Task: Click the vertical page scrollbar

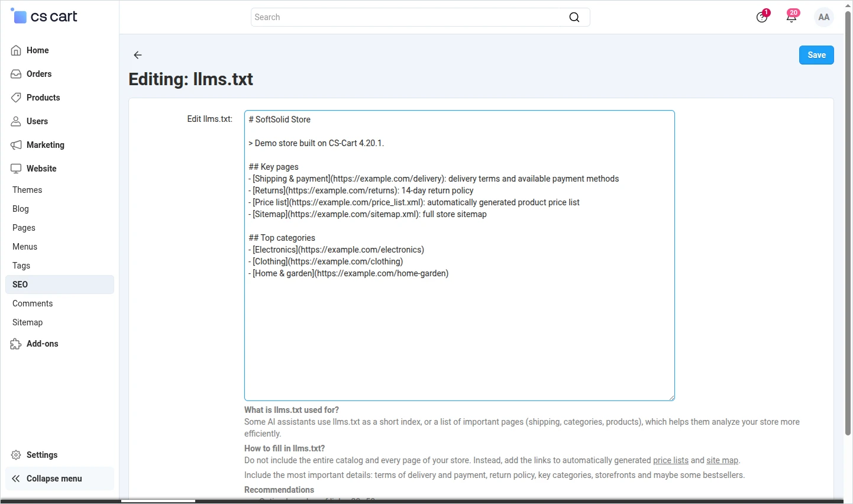Action: point(848,224)
